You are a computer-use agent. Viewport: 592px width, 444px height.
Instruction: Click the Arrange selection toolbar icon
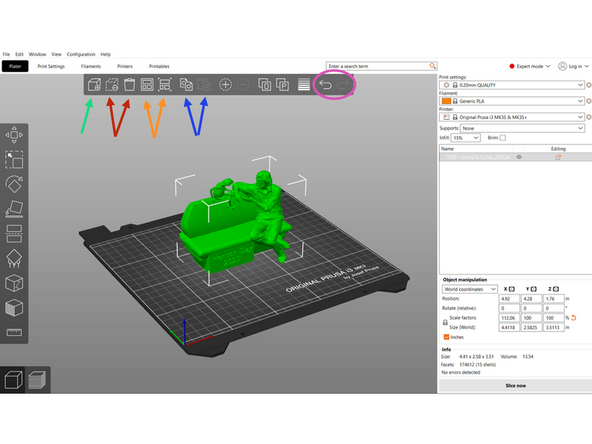tap(165, 85)
